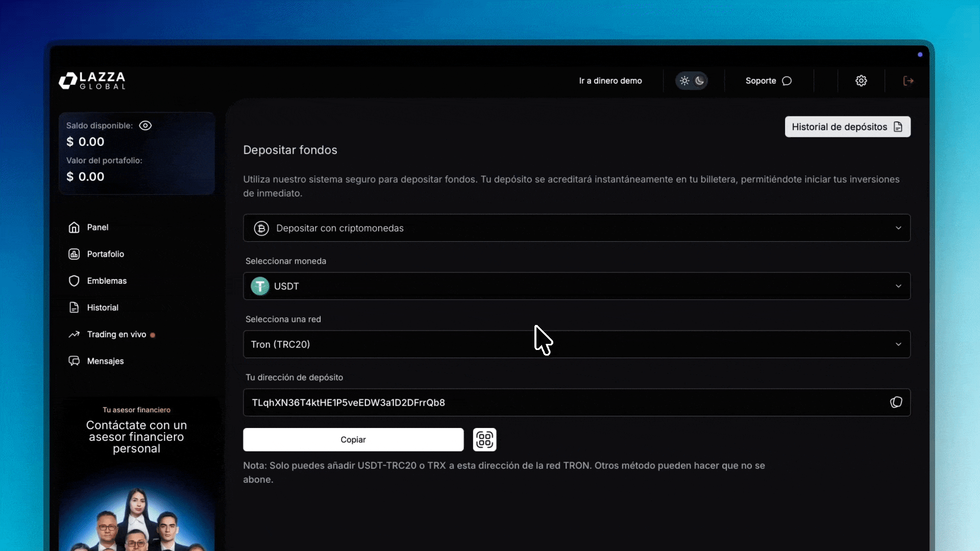Click the logout icon in header
This screenshot has height=551, width=980.
tap(908, 81)
